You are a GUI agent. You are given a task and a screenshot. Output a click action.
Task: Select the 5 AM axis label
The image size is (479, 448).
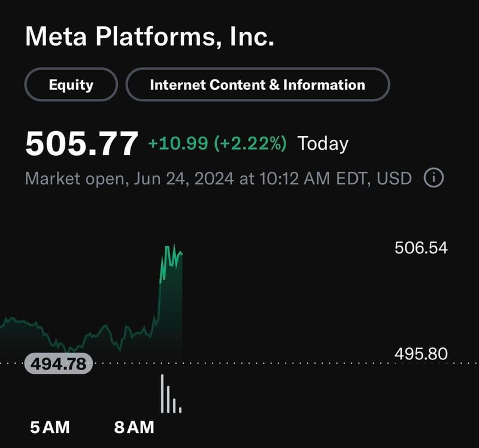tap(50, 428)
